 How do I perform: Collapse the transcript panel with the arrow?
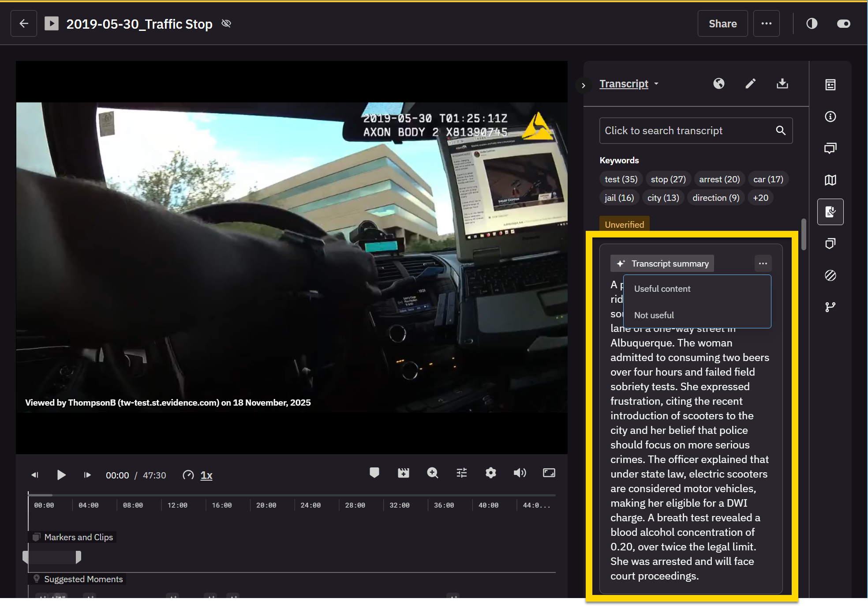[x=584, y=85]
